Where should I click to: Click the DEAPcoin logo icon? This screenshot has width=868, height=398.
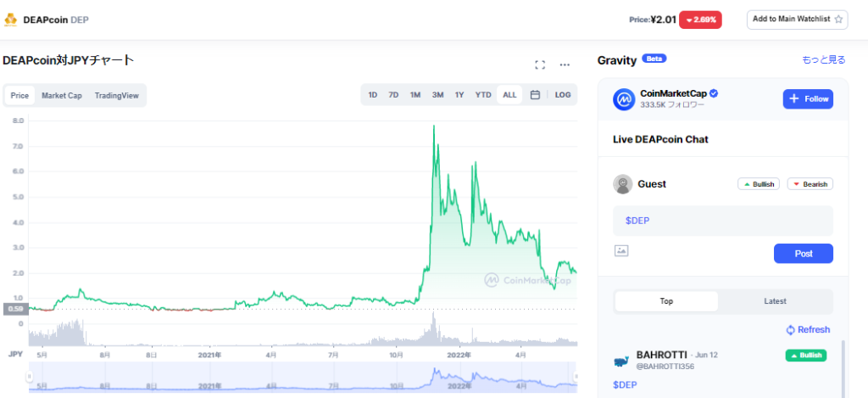11,19
